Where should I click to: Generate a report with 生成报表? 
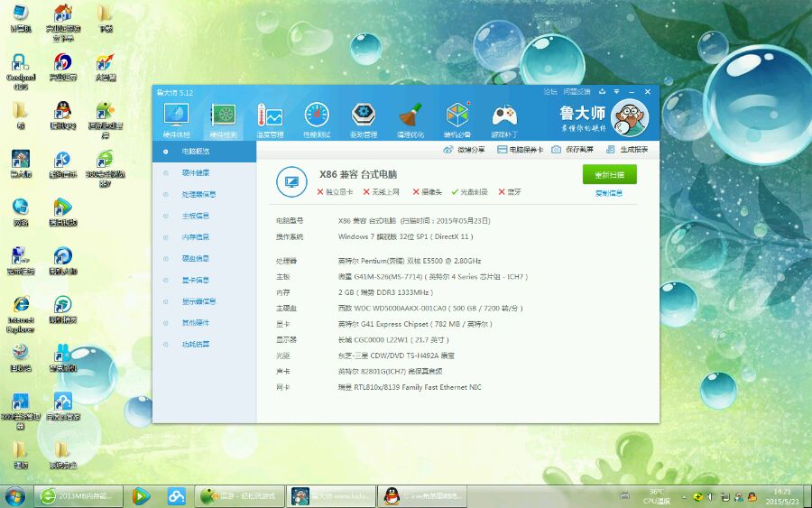click(627, 150)
